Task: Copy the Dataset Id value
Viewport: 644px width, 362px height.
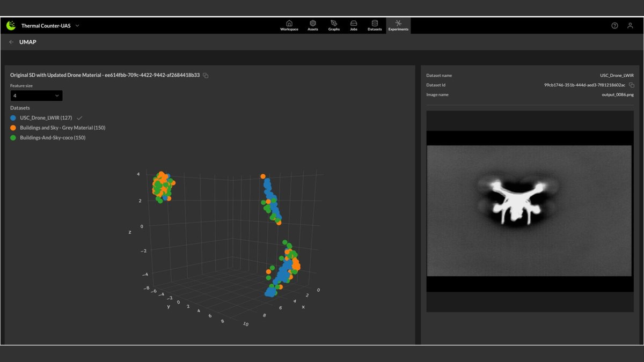Action: pyautogui.click(x=632, y=85)
